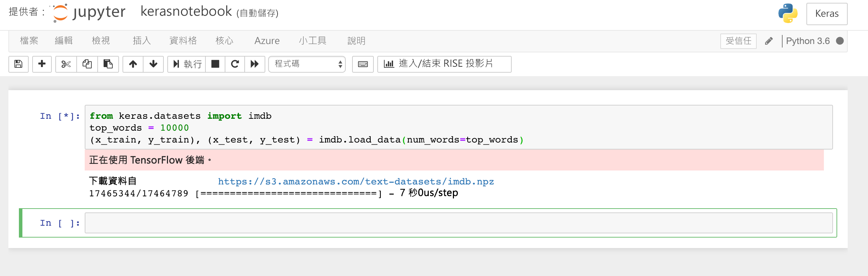This screenshot has height=276, width=868.
Task: Open the 程式碼 cell type dropdown
Action: [307, 64]
